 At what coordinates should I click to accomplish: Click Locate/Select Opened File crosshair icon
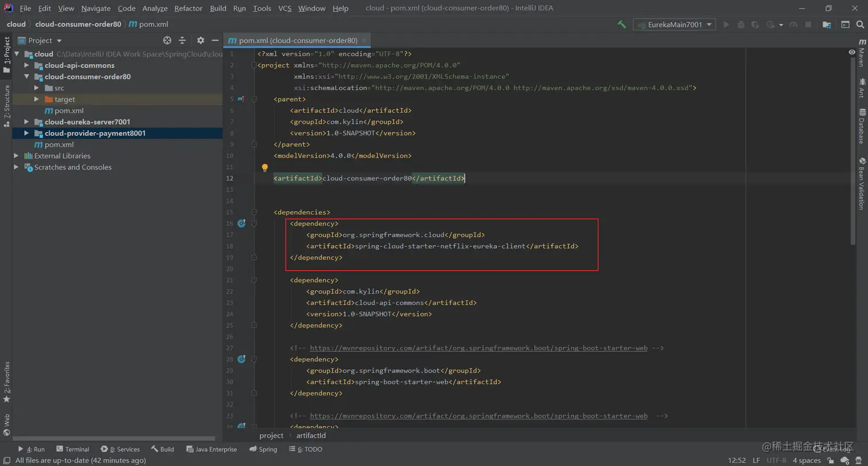click(x=167, y=40)
